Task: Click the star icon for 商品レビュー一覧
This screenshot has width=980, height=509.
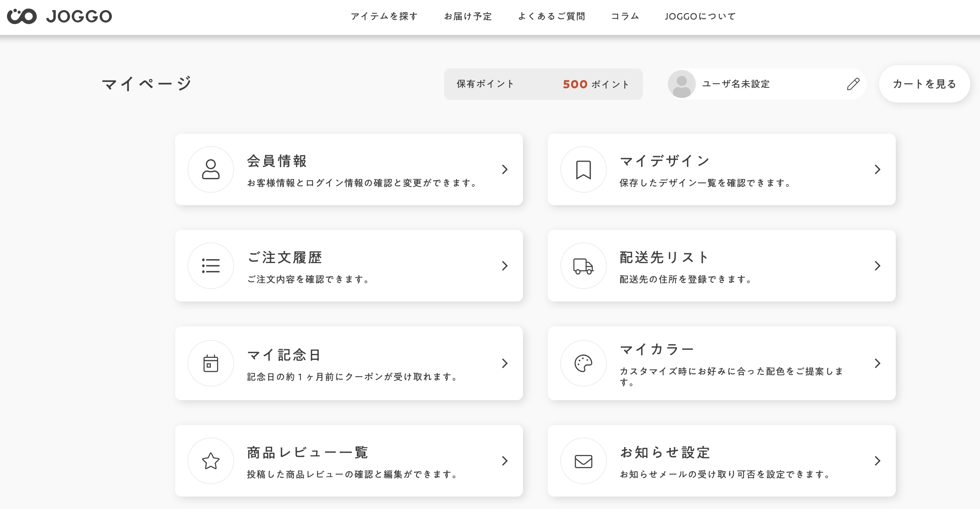Action: tap(211, 461)
